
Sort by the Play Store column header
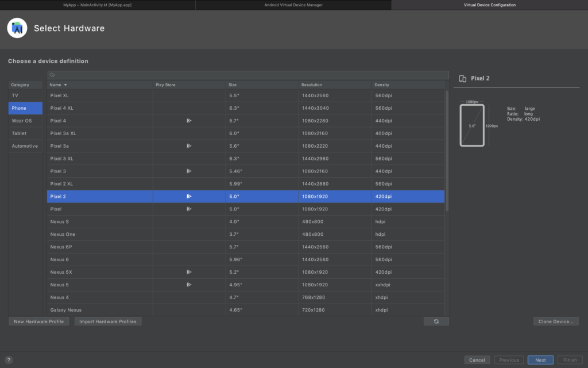(x=189, y=85)
